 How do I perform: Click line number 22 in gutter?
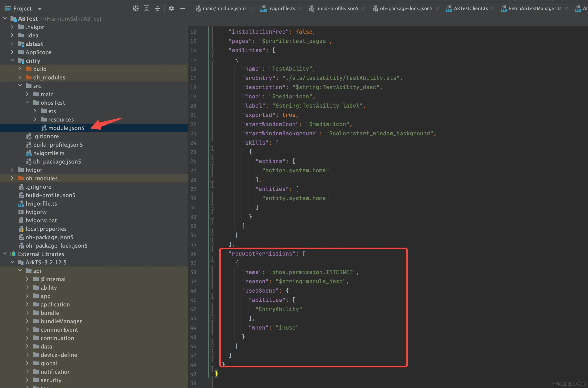click(193, 124)
